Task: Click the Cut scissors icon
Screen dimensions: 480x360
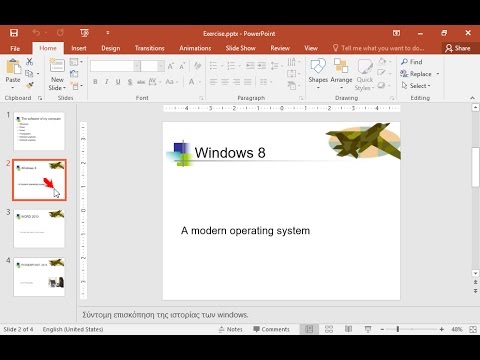Action: pyautogui.click(x=29, y=62)
